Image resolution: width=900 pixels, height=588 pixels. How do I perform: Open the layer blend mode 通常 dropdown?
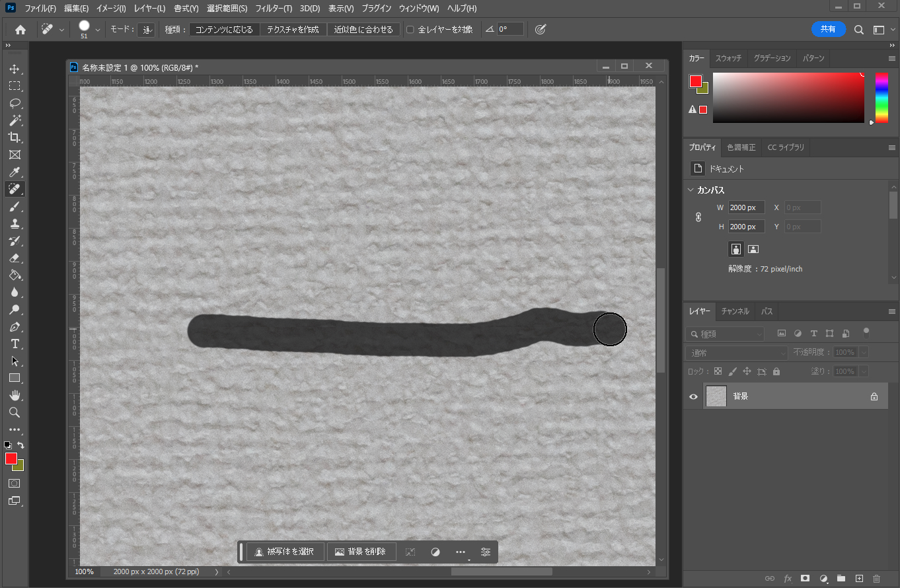click(x=736, y=353)
